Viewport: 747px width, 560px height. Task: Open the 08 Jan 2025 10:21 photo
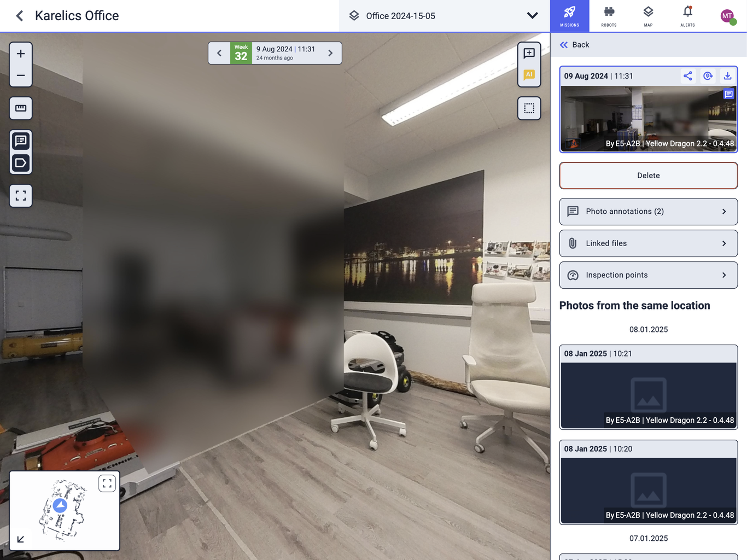pos(649,387)
